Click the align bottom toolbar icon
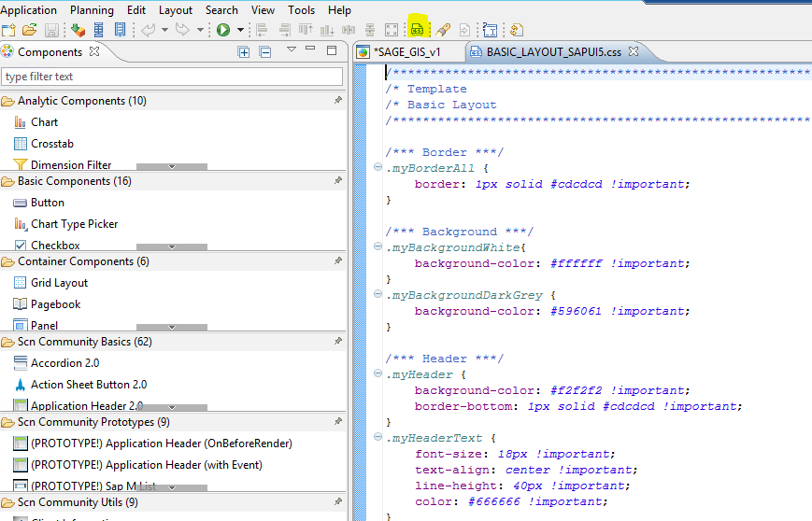The image size is (812, 521). click(x=327, y=30)
